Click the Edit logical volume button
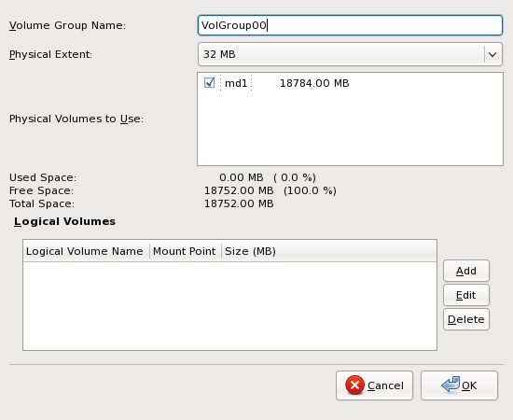Viewport: 513px width, 420px height. click(466, 295)
